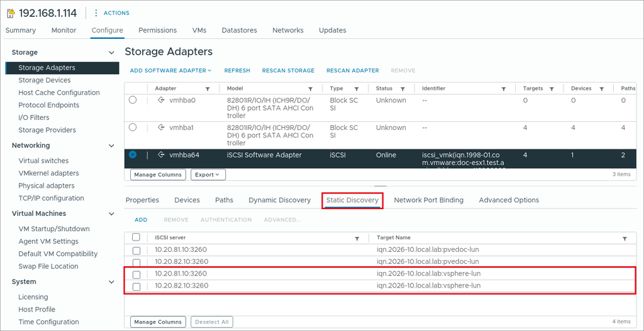Open VM Startup/Shutdown
This screenshot has width=644, height=331.
(54, 229)
